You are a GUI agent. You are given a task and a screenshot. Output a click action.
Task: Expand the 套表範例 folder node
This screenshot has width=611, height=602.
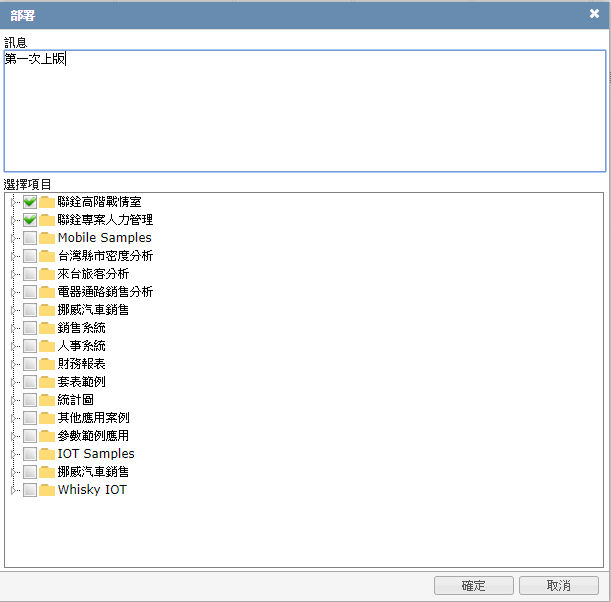coord(14,382)
